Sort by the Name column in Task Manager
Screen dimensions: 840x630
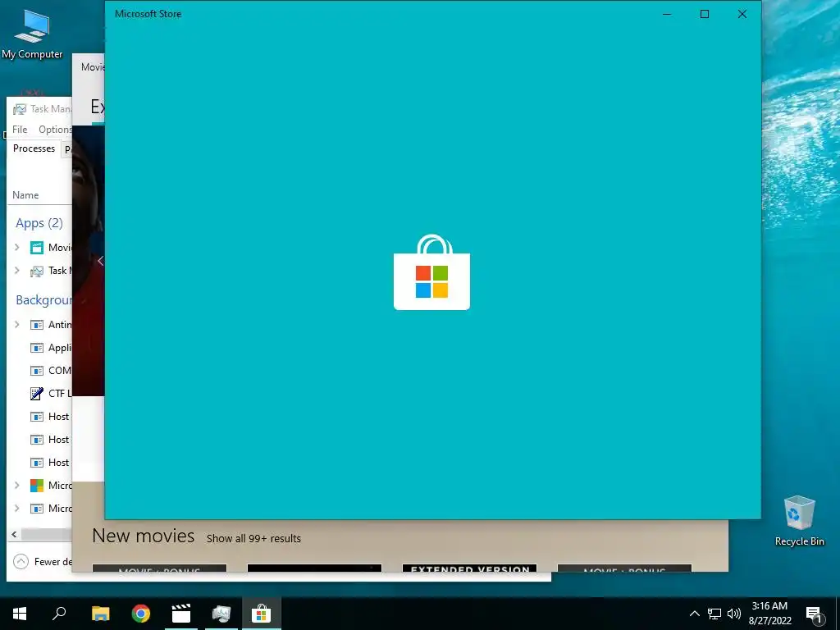pyautogui.click(x=25, y=195)
